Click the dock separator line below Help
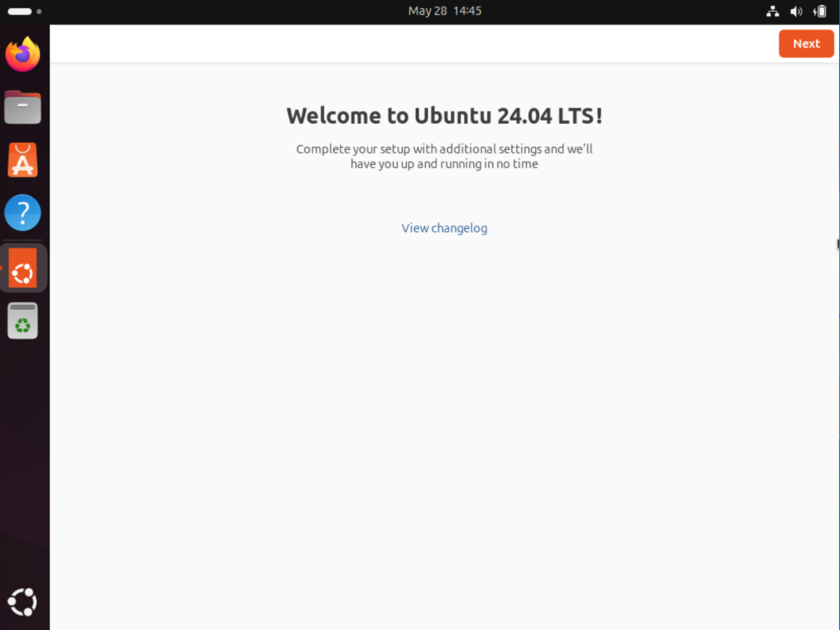 pyautogui.click(x=23, y=240)
